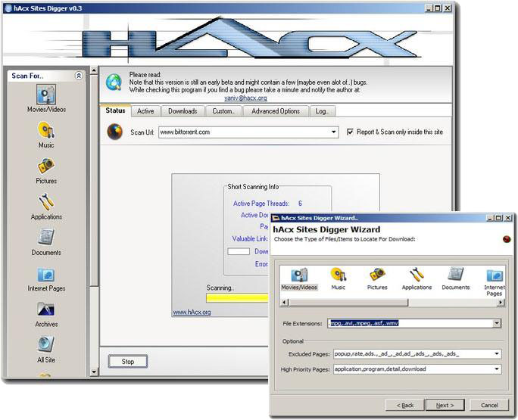Toggle Report & Scan only inside this site
518x420 pixels.
(350, 132)
